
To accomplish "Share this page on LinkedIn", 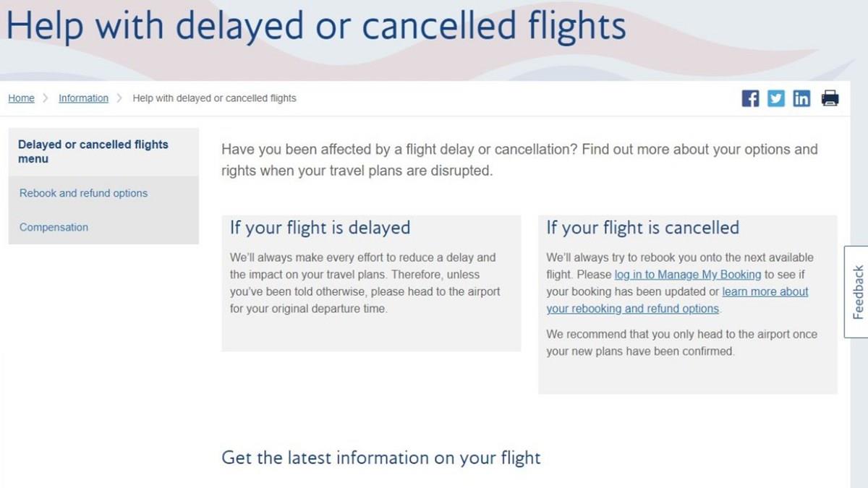I will pos(801,98).
